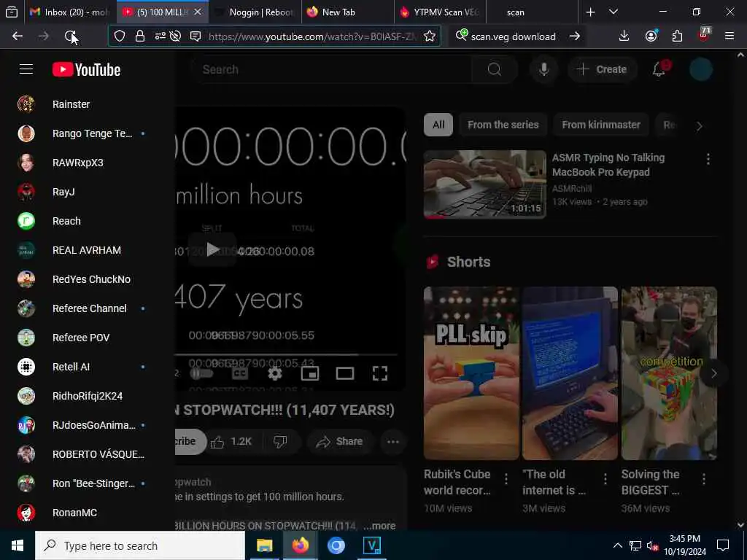The width and height of the screenshot is (747, 560).
Task: Focus the scan.veg download search box
Action: 513,36
